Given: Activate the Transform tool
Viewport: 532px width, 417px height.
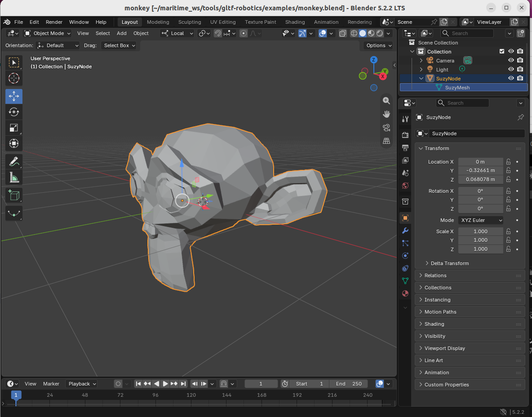Looking at the screenshot, I should tap(14, 143).
